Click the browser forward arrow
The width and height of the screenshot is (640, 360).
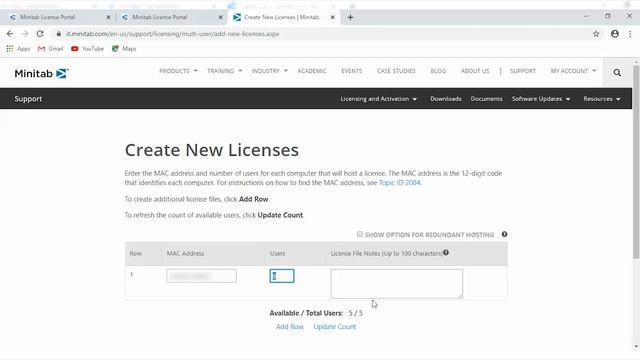tap(25, 34)
